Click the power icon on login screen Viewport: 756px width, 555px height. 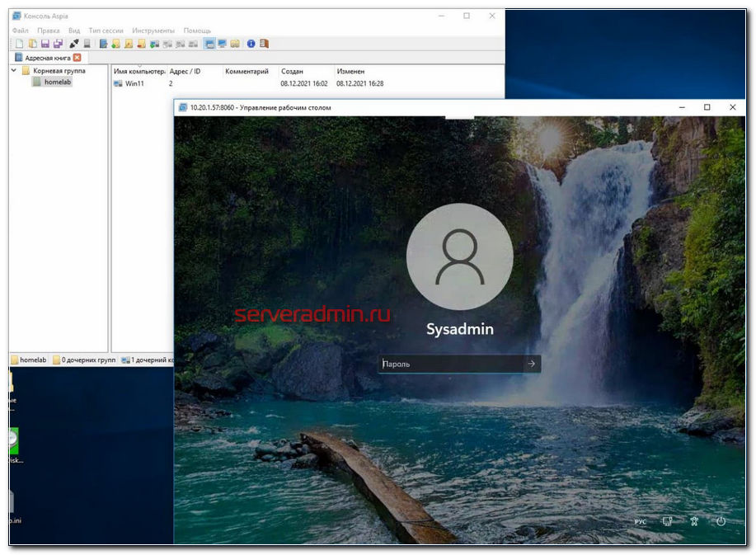721,521
